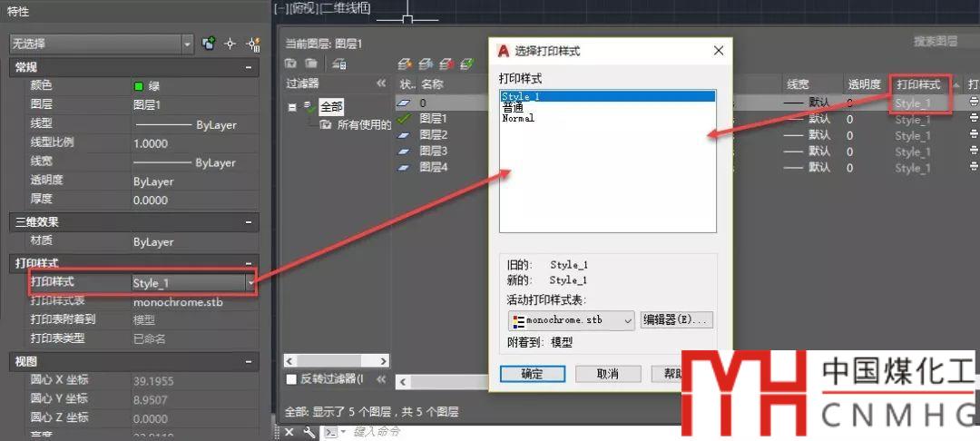Open Quick Select icon in Properties panel
This screenshot has height=441, width=980.
254,44
